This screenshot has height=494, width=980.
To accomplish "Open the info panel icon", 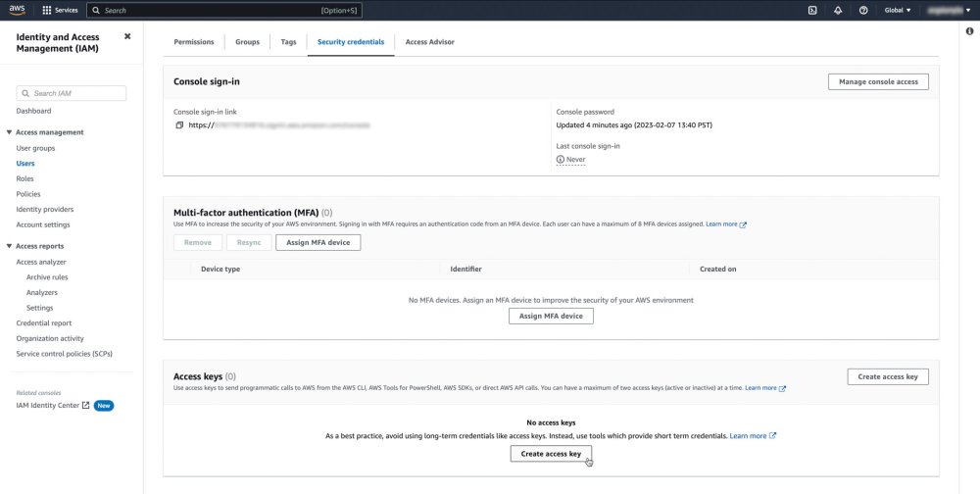I will pos(969,32).
